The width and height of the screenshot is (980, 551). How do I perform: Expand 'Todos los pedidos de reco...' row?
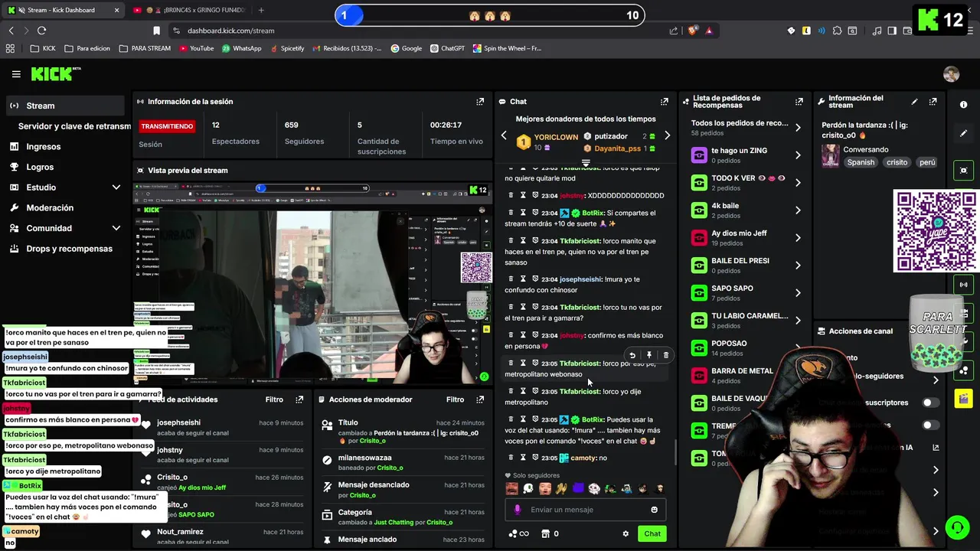(798, 128)
